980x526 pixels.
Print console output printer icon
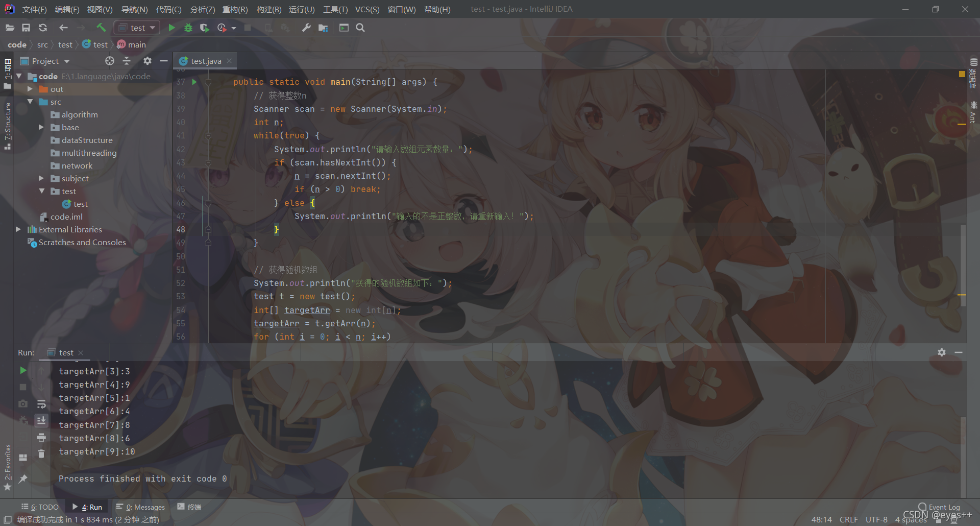[x=41, y=437]
